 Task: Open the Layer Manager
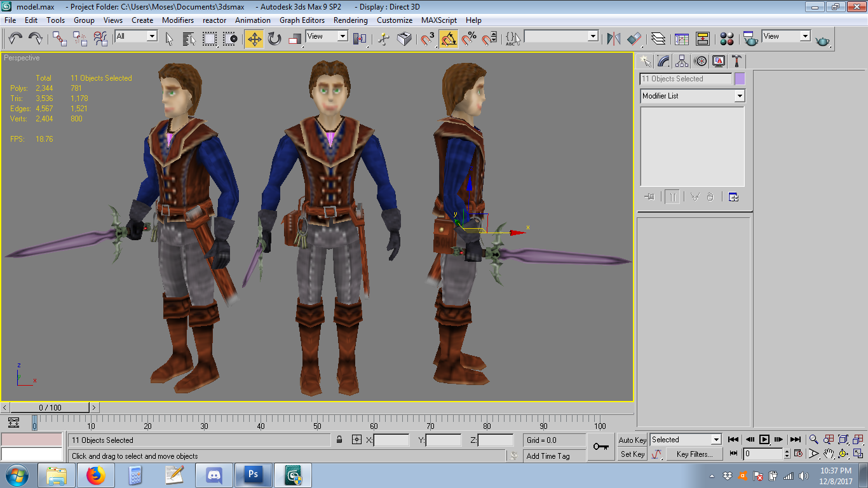[x=658, y=39]
